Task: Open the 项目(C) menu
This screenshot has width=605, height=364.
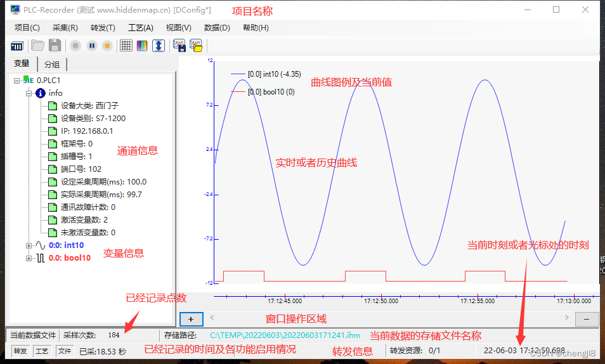Action: (x=27, y=28)
